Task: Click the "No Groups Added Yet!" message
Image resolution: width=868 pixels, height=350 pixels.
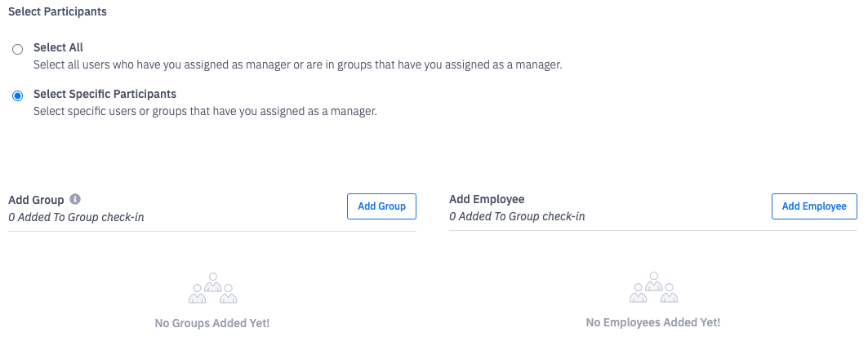Action: 212,323
